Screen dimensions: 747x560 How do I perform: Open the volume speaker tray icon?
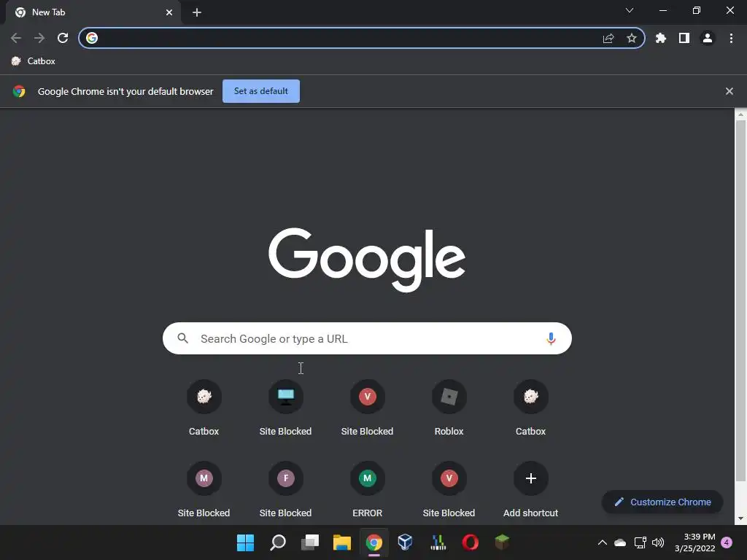coord(658,542)
